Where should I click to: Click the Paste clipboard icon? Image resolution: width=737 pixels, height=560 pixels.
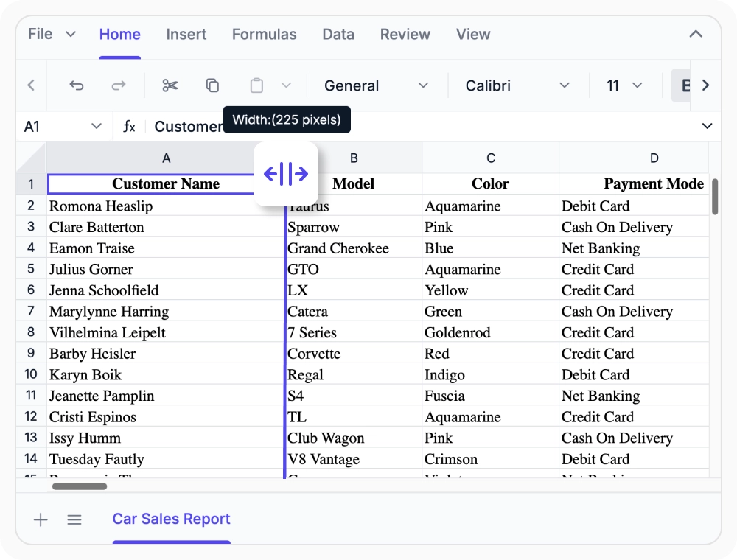tap(256, 85)
